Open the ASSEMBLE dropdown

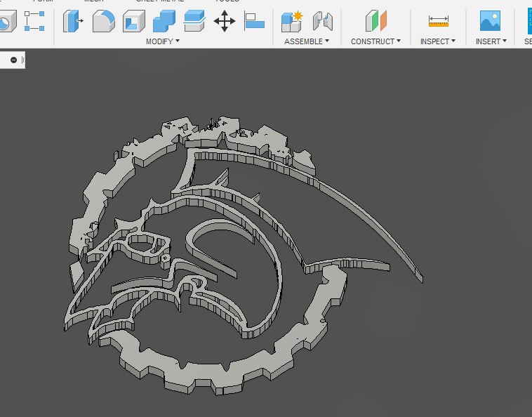307,41
